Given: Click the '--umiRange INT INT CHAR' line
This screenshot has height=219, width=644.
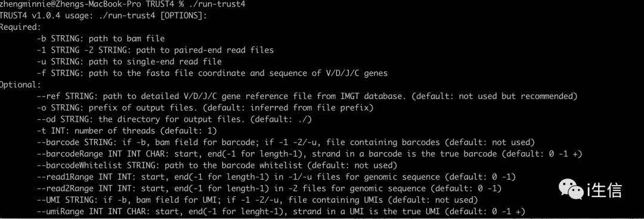Looking at the screenshot, I should (281, 212).
